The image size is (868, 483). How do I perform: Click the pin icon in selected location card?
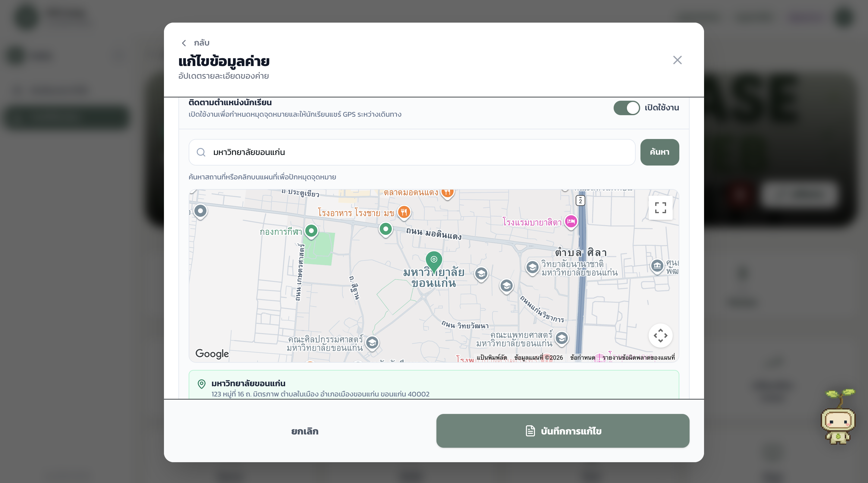[202, 384]
